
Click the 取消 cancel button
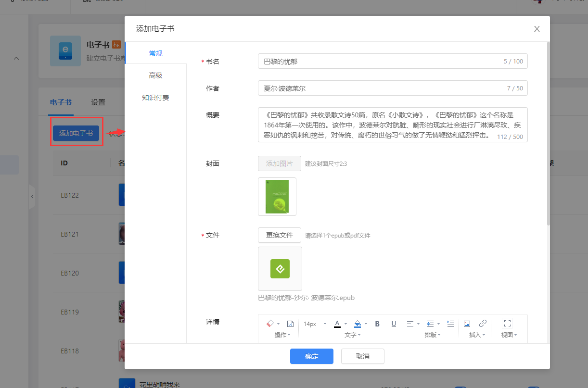[x=363, y=356]
